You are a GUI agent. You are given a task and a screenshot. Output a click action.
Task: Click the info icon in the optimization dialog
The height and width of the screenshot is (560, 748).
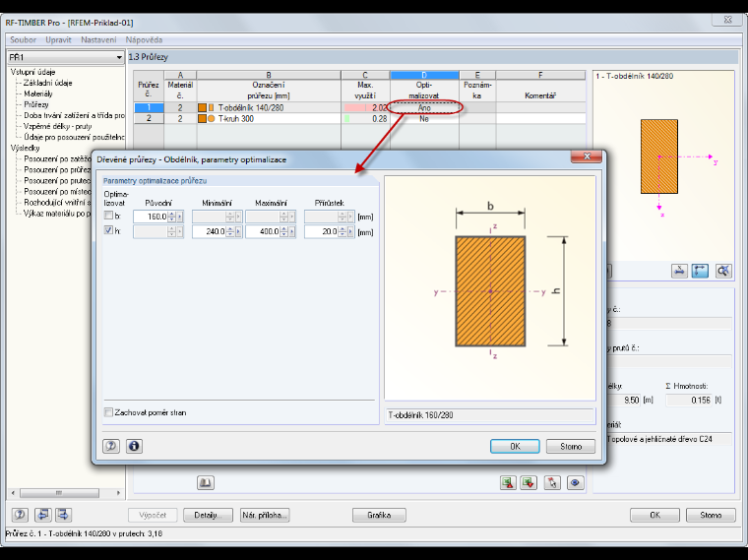134,446
